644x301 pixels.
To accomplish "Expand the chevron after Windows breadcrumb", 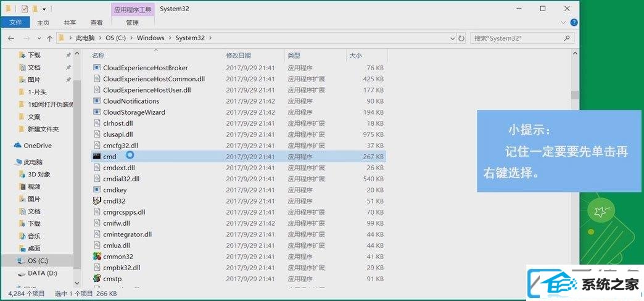I will 170,38.
